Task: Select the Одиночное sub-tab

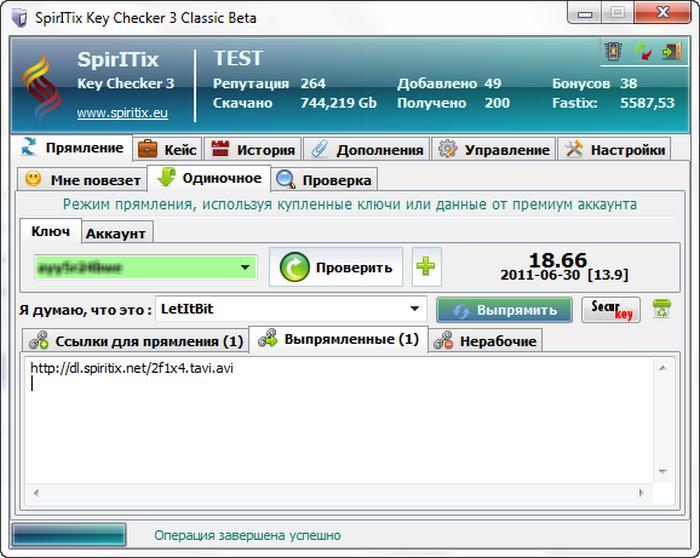Action: pos(209,178)
